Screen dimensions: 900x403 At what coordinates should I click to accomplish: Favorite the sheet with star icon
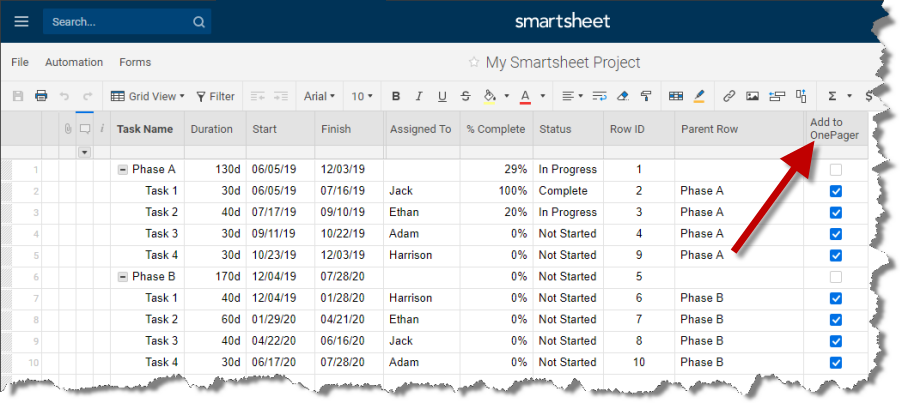tap(474, 62)
